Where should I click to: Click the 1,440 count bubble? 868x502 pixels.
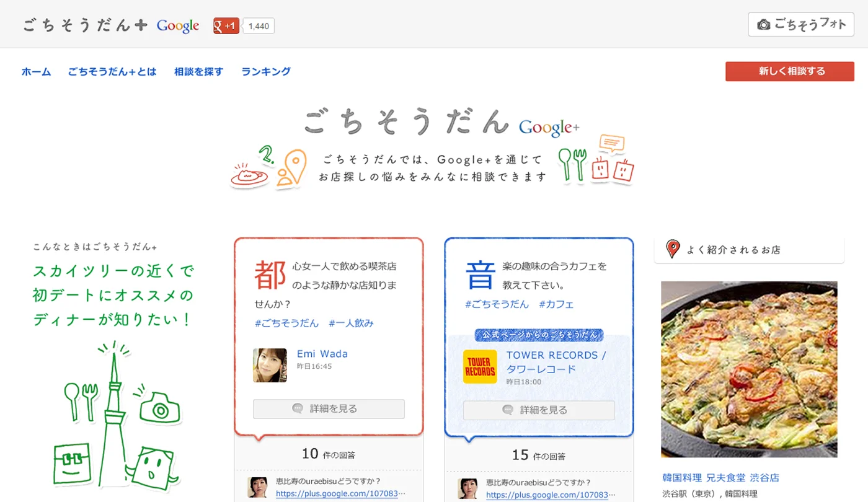(259, 26)
